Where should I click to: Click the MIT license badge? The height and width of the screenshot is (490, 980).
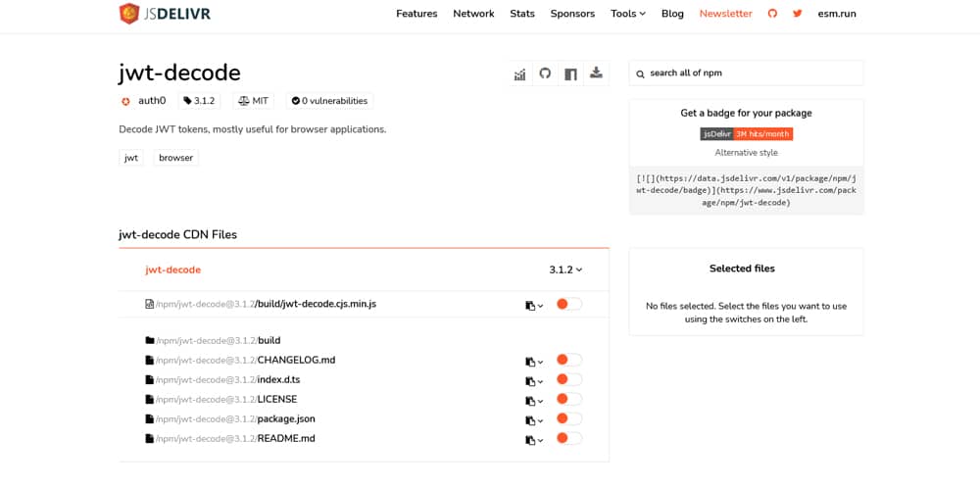coord(254,101)
